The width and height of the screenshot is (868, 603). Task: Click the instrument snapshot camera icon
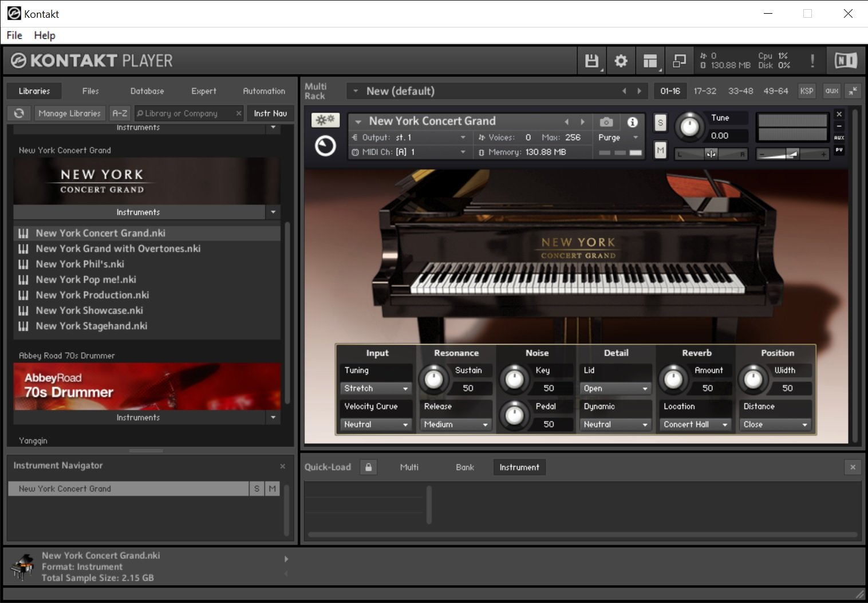pyautogui.click(x=606, y=122)
